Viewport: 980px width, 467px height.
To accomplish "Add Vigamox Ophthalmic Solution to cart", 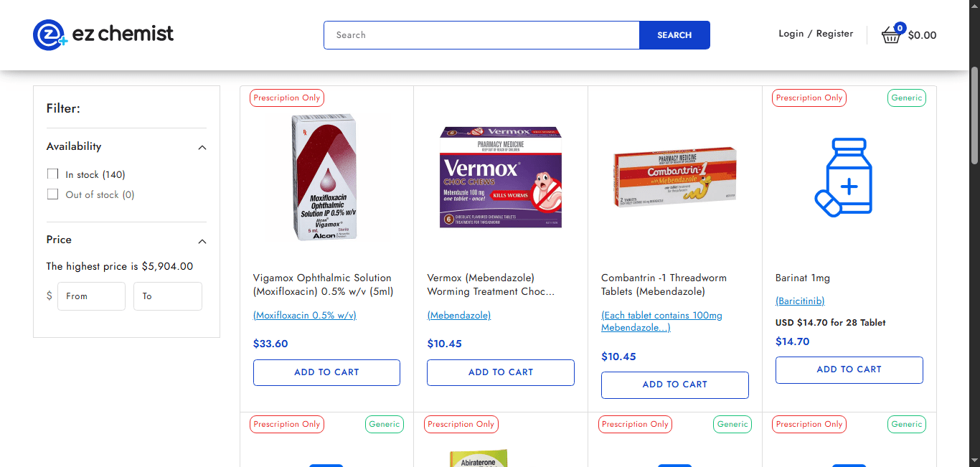I will [326, 372].
